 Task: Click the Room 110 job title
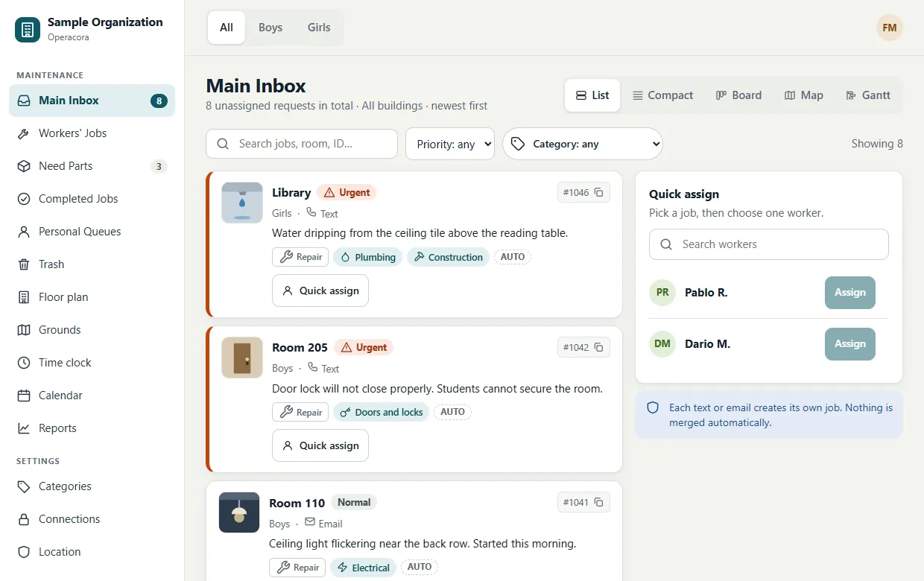[x=297, y=503]
